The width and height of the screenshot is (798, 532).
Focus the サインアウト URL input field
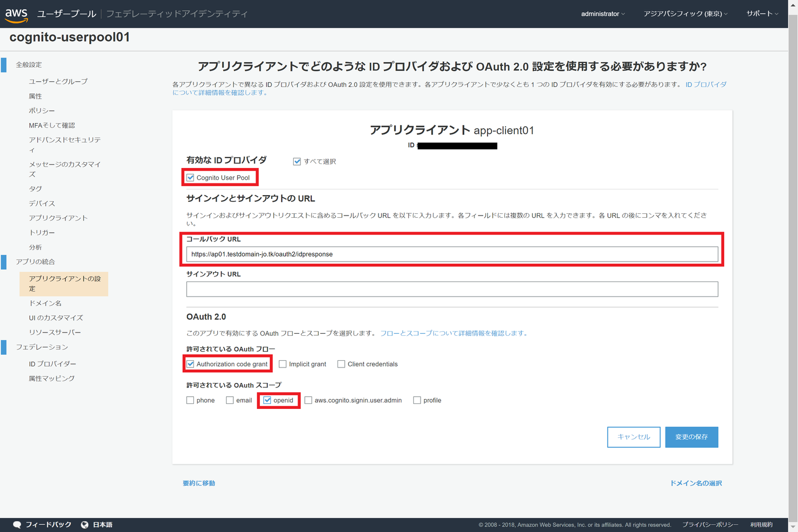452,289
